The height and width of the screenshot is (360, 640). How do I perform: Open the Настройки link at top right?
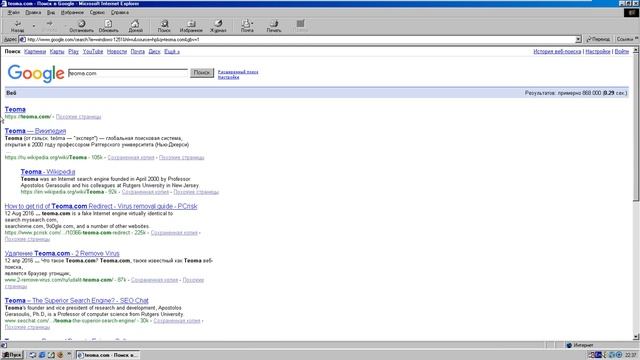click(598, 51)
